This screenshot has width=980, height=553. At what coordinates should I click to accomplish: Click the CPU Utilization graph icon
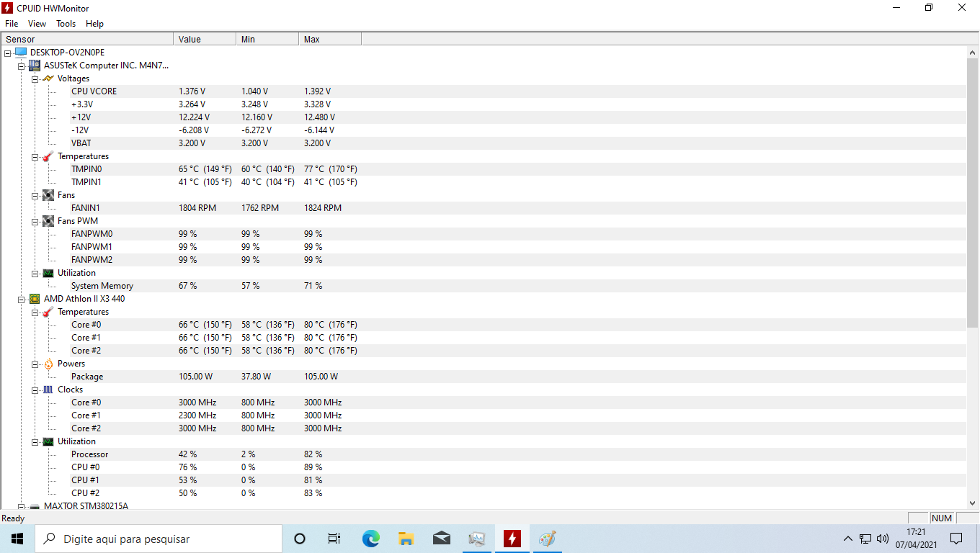[x=48, y=441]
